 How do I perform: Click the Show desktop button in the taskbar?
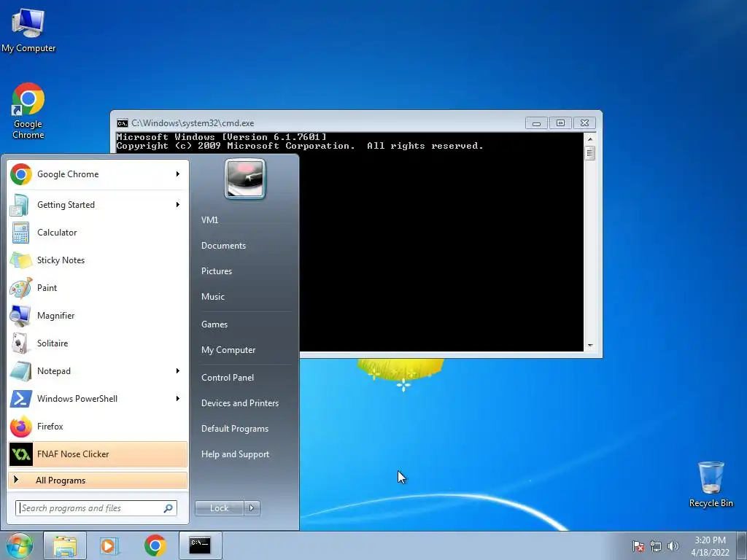[742, 545]
